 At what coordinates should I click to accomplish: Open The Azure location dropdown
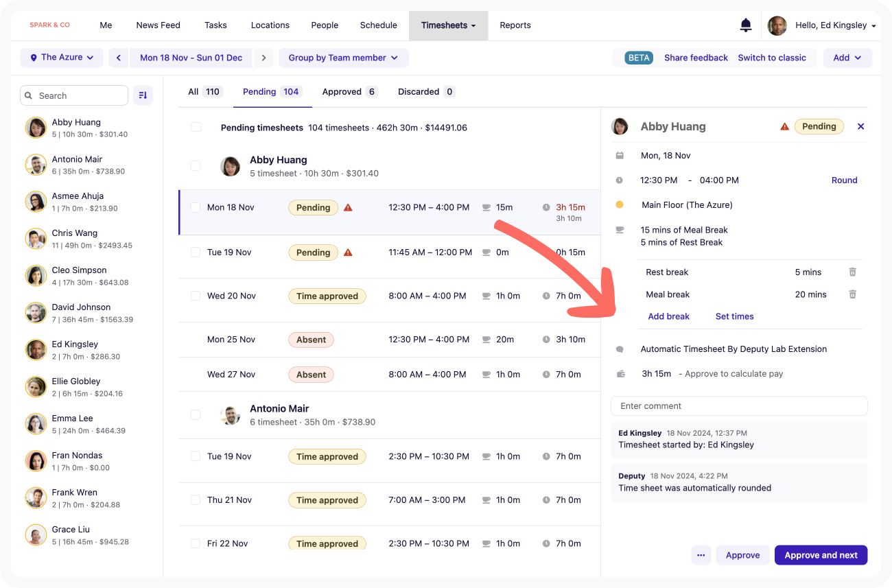(x=62, y=58)
